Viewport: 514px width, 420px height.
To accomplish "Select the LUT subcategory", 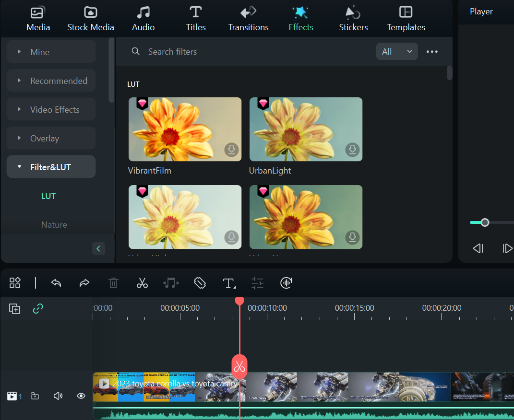I will tap(48, 196).
